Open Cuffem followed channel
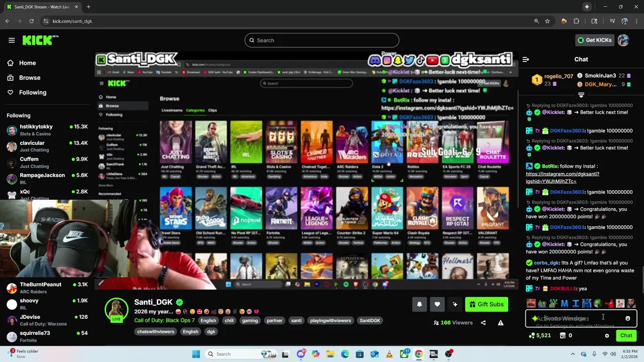Image resolution: width=644 pixels, height=362 pixels. click(46, 162)
